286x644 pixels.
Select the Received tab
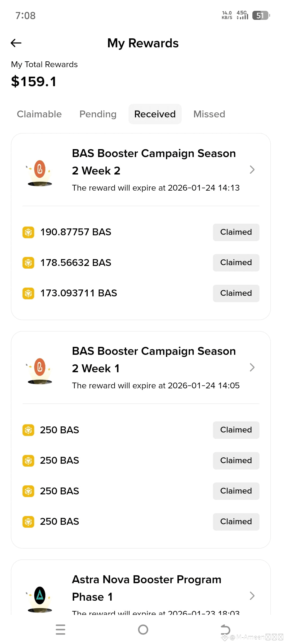(155, 114)
